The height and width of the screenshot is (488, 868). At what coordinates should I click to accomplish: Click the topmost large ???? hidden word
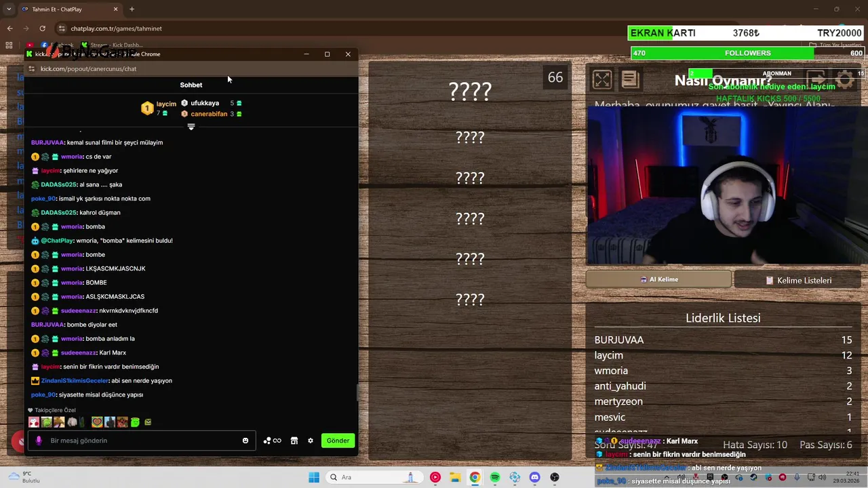[470, 91]
